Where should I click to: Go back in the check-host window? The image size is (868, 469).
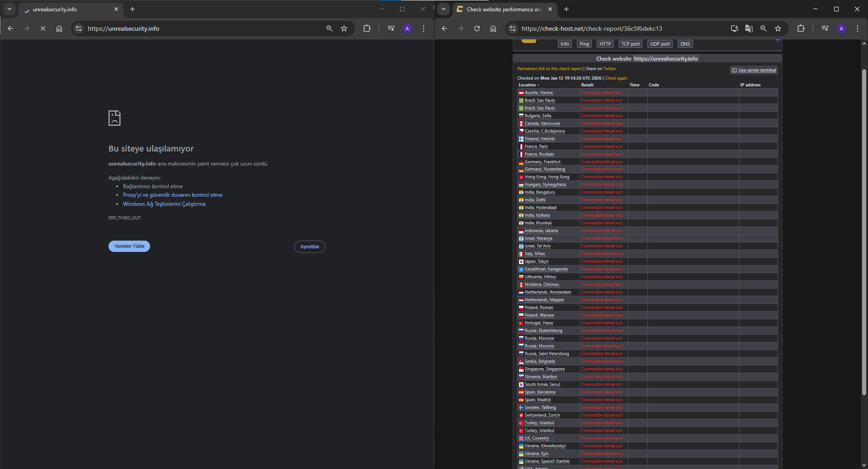coord(444,28)
